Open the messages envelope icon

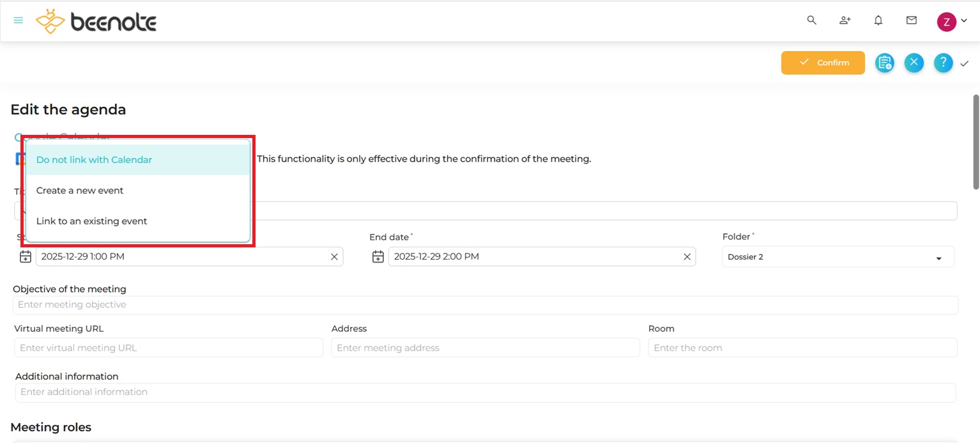(911, 20)
